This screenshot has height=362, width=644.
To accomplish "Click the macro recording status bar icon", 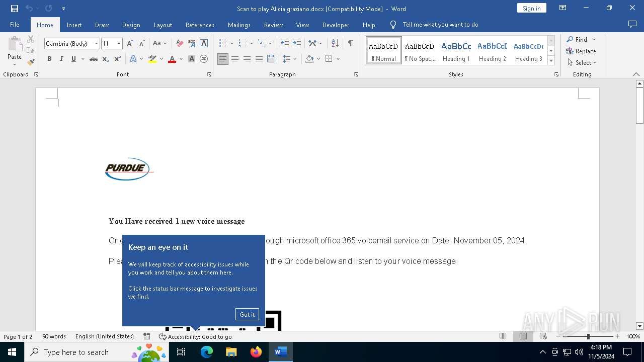I will click(x=147, y=336).
